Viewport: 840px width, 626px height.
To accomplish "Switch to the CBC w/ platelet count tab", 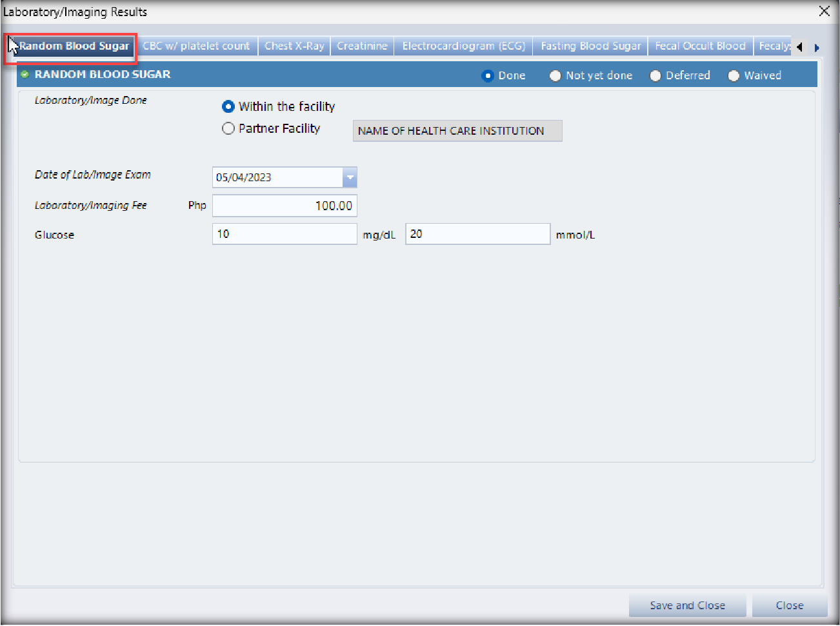I will 196,46.
